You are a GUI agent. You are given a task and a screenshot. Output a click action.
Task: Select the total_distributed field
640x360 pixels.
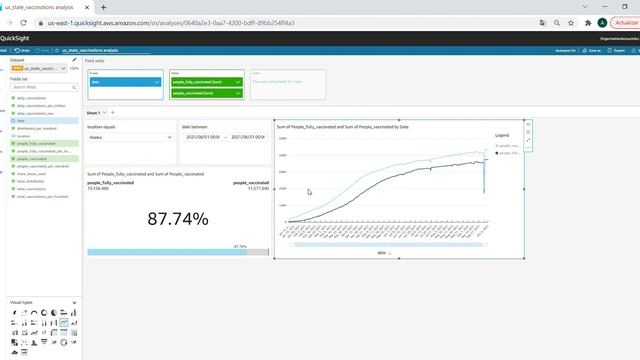tap(44, 181)
